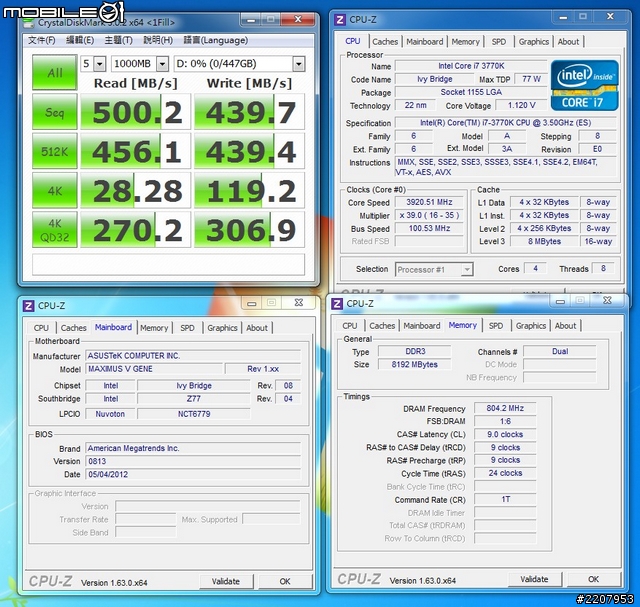Click the Core Speed value 3920.51 MHz
Image resolution: width=640 pixels, height=607 pixels.
(429, 202)
